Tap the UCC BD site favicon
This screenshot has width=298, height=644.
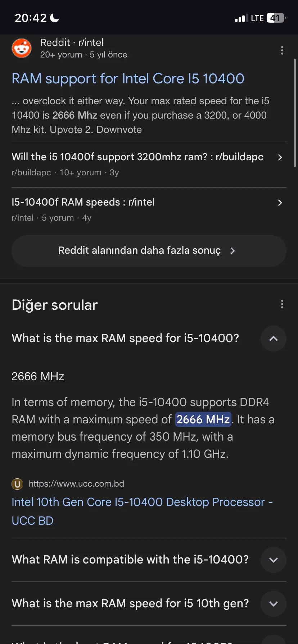[17, 484]
